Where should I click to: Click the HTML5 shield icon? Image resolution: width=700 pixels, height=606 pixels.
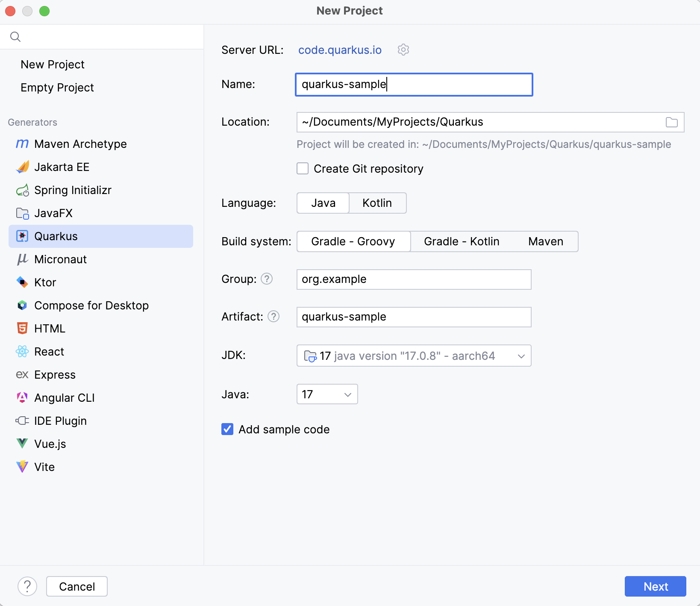pos(22,329)
